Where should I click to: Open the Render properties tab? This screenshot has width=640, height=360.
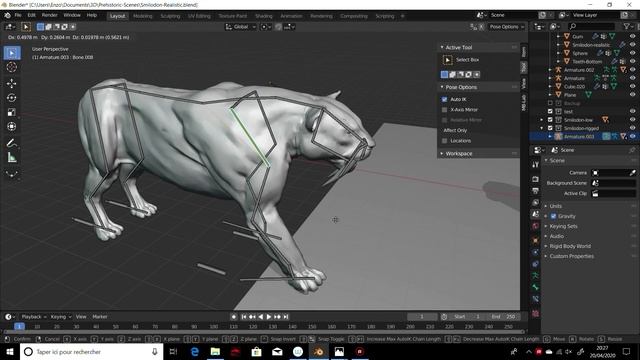(536, 179)
